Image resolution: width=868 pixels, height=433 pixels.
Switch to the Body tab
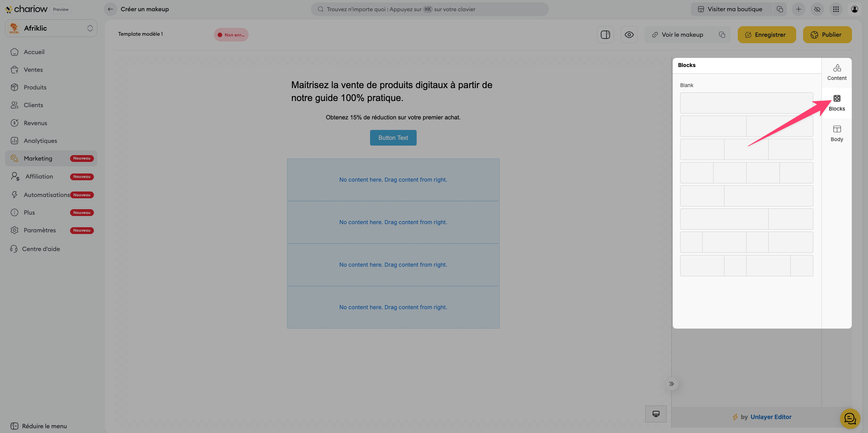pyautogui.click(x=836, y=133)
